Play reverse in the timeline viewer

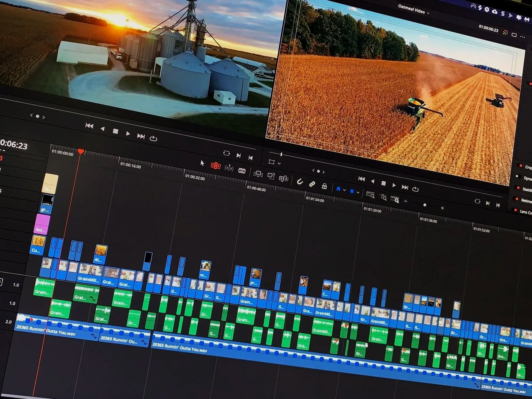point(373,181)
